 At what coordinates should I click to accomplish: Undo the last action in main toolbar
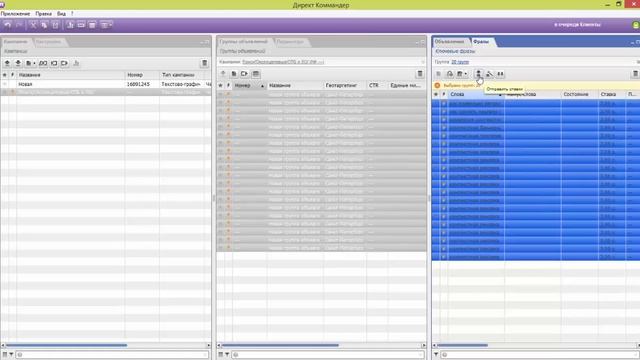pos(7,25)
